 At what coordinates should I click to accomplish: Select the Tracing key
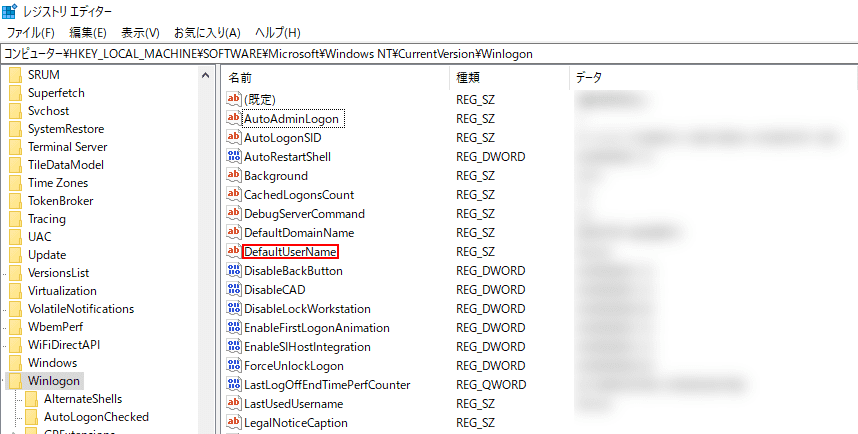(x=47, y=219)
